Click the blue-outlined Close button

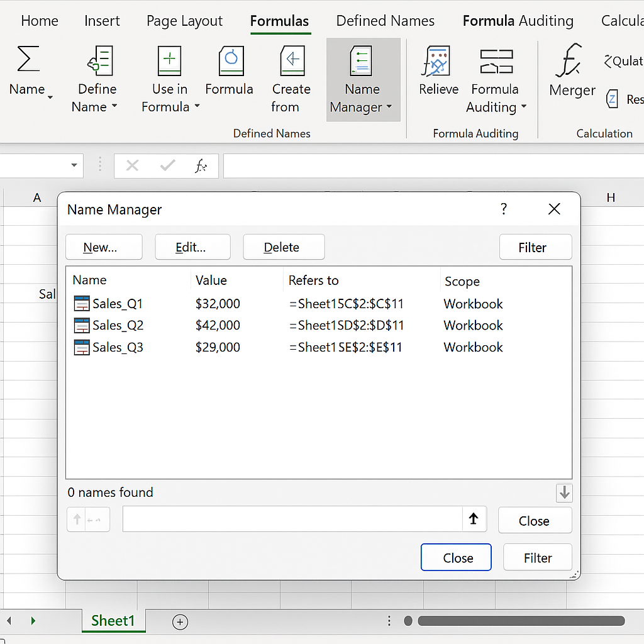pyautogui.click(x=456, y=557)
